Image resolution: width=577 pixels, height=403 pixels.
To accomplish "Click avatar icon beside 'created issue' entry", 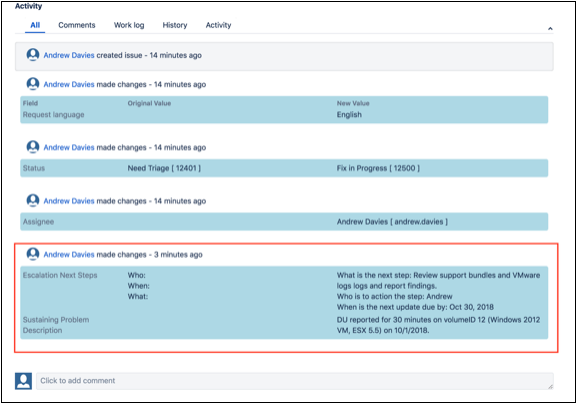I will (x=33, y=55).
